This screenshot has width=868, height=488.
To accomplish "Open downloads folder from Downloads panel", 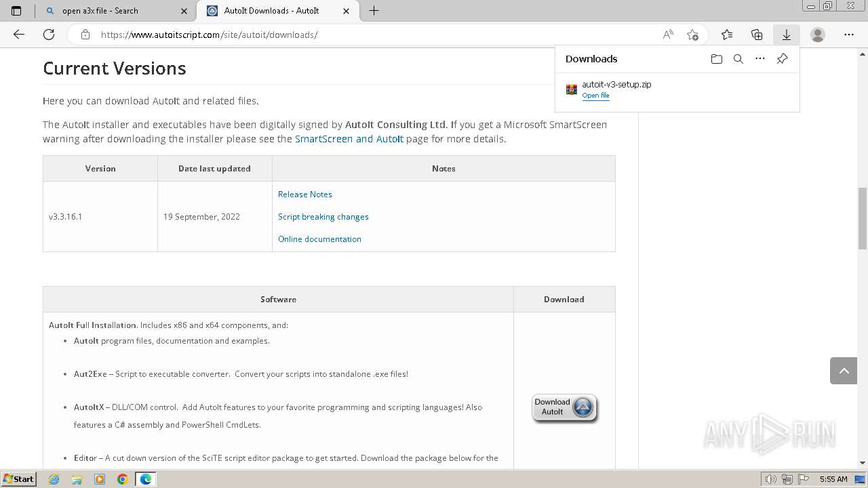I will [717, 59].
